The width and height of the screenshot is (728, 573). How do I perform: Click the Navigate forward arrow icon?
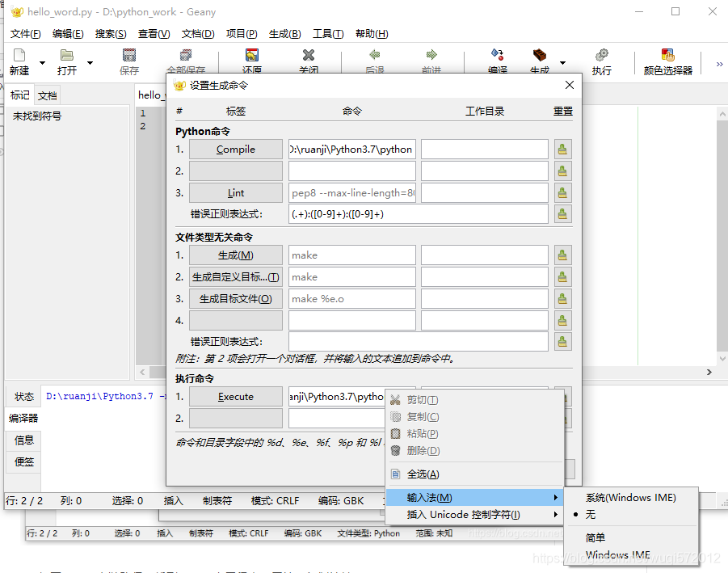(x=431, y=55)
